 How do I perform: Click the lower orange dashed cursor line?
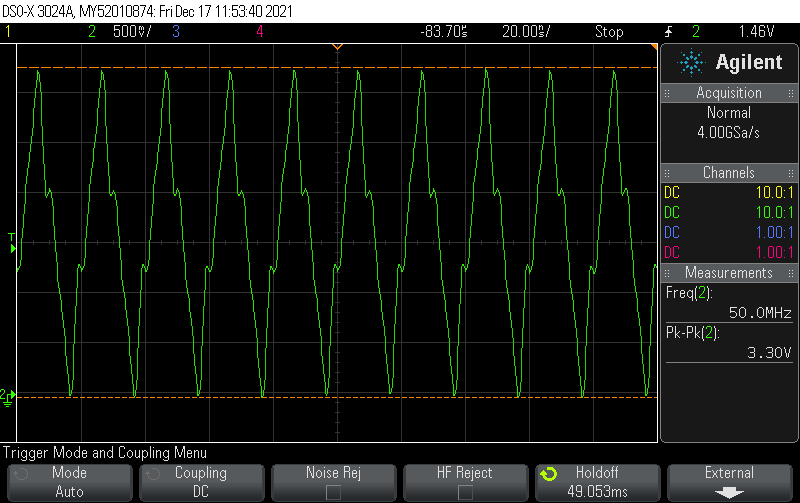[337, 397]
